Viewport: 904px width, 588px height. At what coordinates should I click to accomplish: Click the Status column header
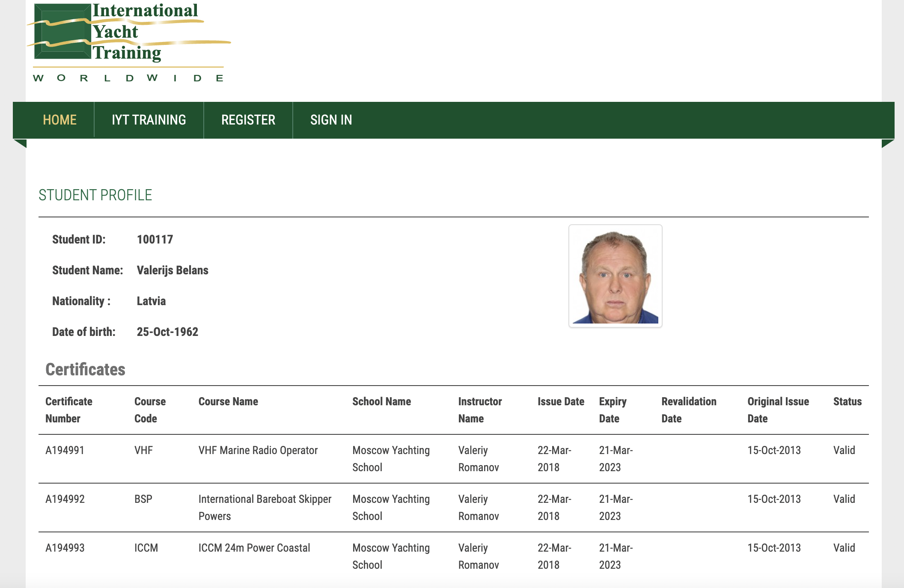tap(847, 401)
